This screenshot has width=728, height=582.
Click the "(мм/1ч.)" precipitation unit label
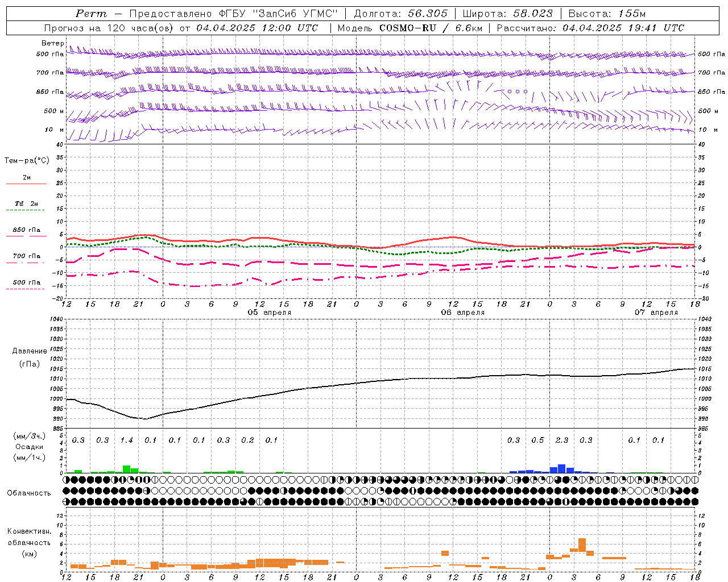click(30, 458)
